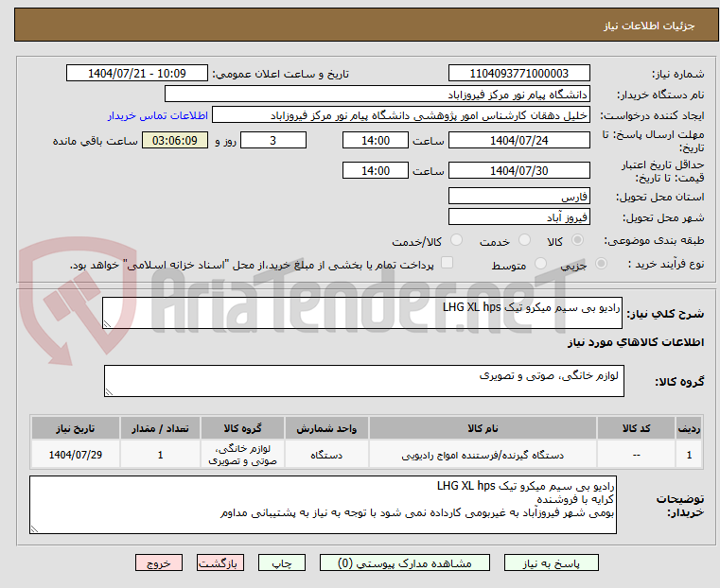Image resolution: width=720 pixels, height=588 pixels.
Task: Click the buyer organization name field
Action: (377, 95)
